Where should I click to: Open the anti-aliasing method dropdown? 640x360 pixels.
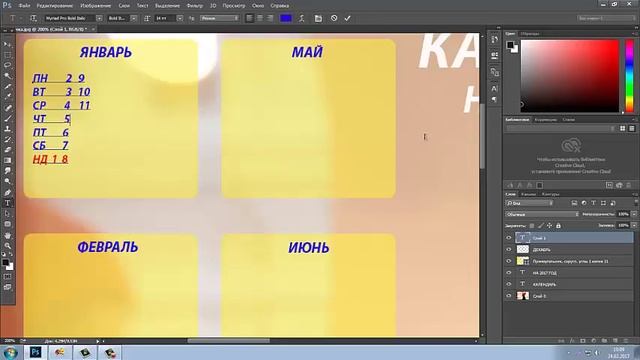point(219,18)
